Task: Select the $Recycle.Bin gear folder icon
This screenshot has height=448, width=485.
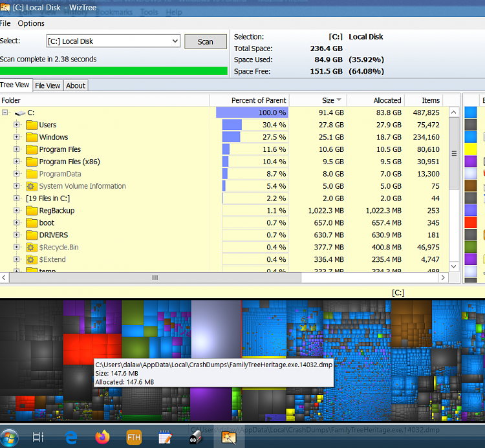Action: [x=30, y=247]
